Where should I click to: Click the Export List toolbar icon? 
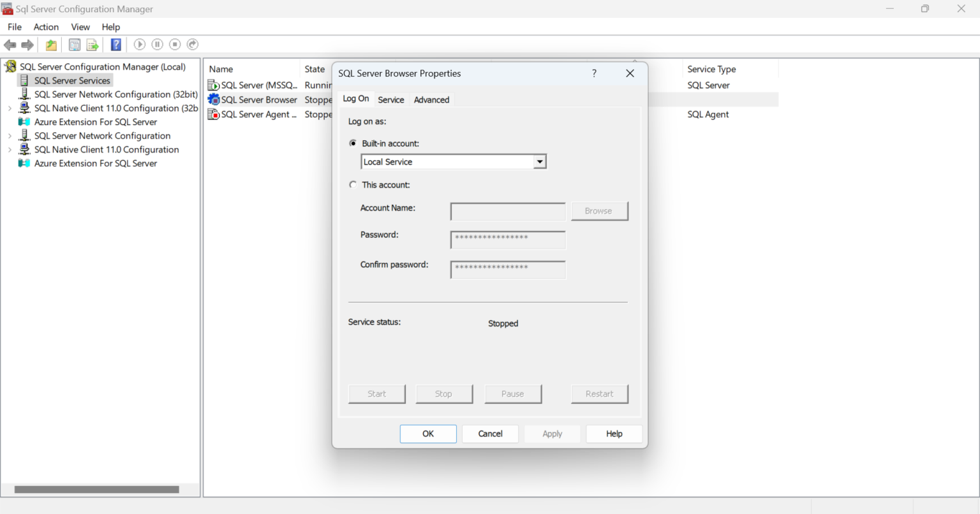(x=93, y=45)
